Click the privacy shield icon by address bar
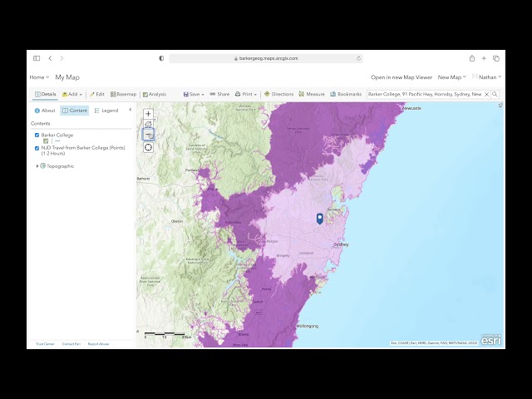 161,58
